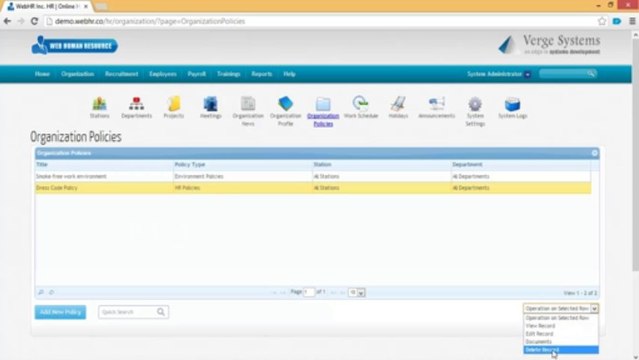The height and width of the screenshot is (360, 639).
Task: Collapse the Organization Policies panel
Action: point(595,153)
